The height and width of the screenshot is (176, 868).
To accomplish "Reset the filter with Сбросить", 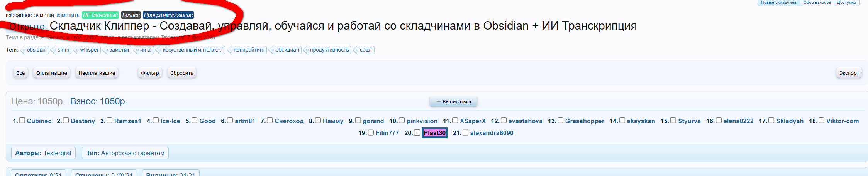I will pos(182,73).
